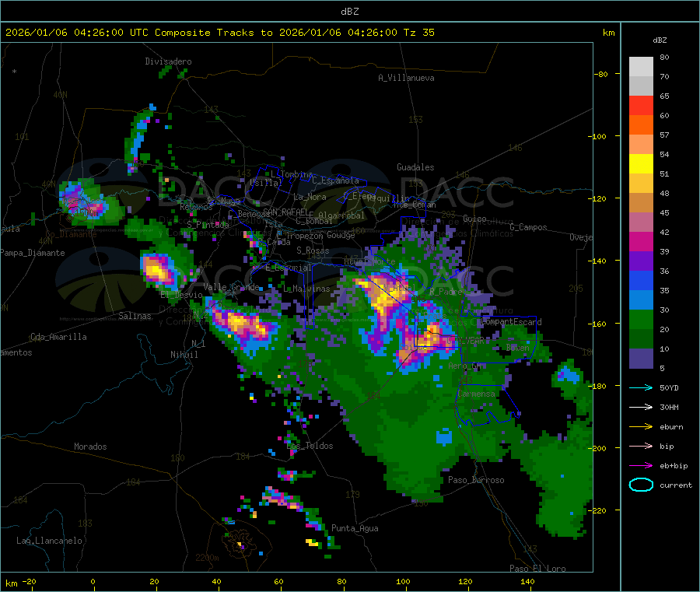The image size is (700, 592).
Task: Click the 'Nihuil' map label
Action: tap(184, 355)
